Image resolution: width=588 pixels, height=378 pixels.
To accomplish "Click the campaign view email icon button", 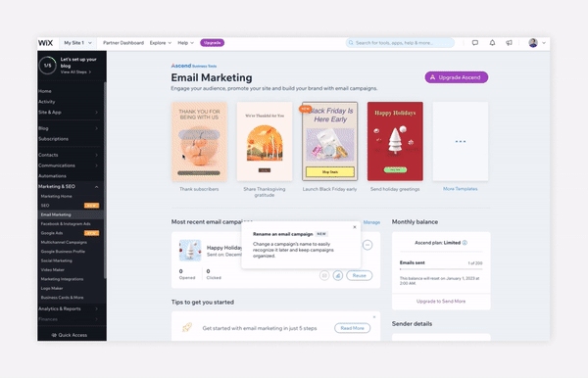I will click(x=324, y=276).
